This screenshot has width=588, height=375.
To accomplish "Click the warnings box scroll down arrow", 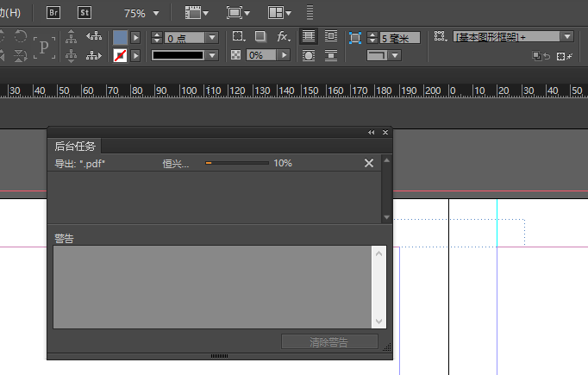I will (x=378, y=322).
